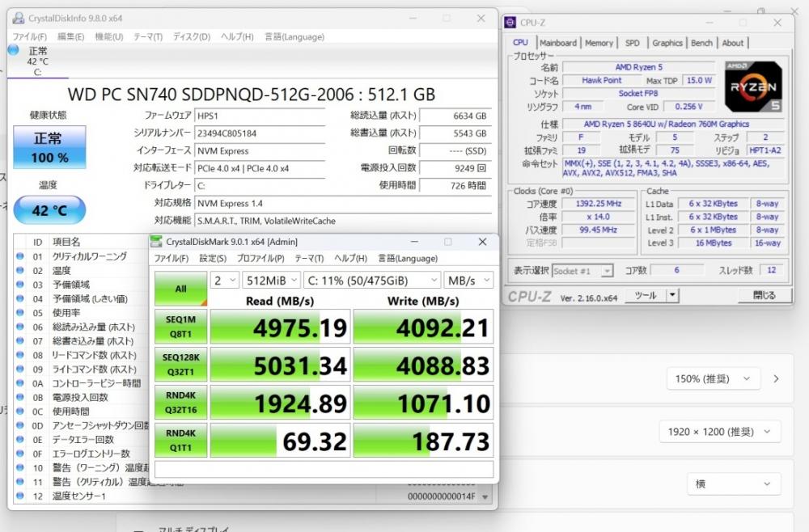Open display orientation dropdown 横
The height and width of the screenshot is (532, 809).
click(x=734, y=483)
